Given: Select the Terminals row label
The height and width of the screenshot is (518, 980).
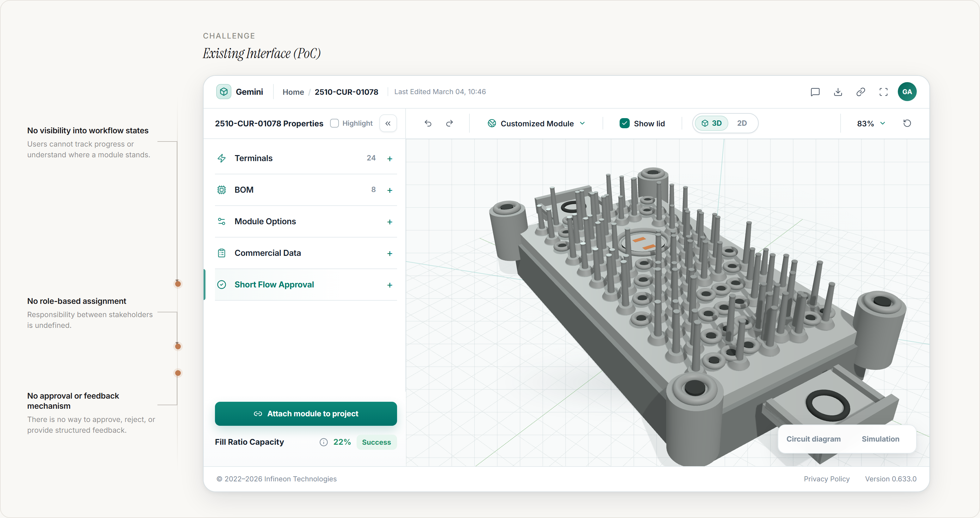Looking at the screenshot, I should (253, 158).
